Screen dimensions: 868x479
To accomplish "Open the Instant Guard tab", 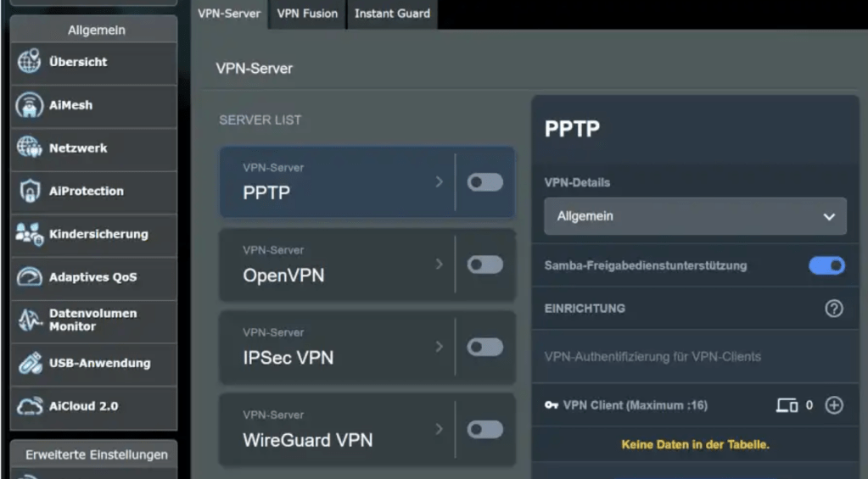I will coord(392,14).
